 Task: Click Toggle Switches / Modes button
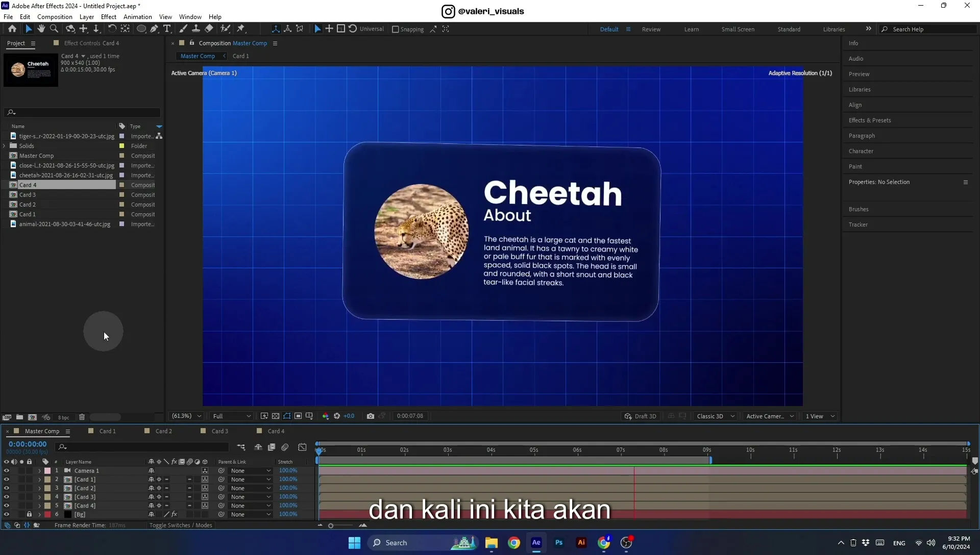[181, 525]
